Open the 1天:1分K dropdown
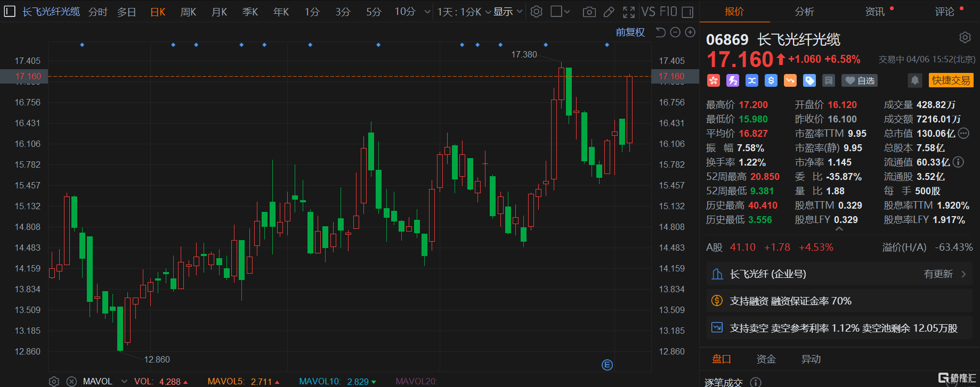 point(464,12)
